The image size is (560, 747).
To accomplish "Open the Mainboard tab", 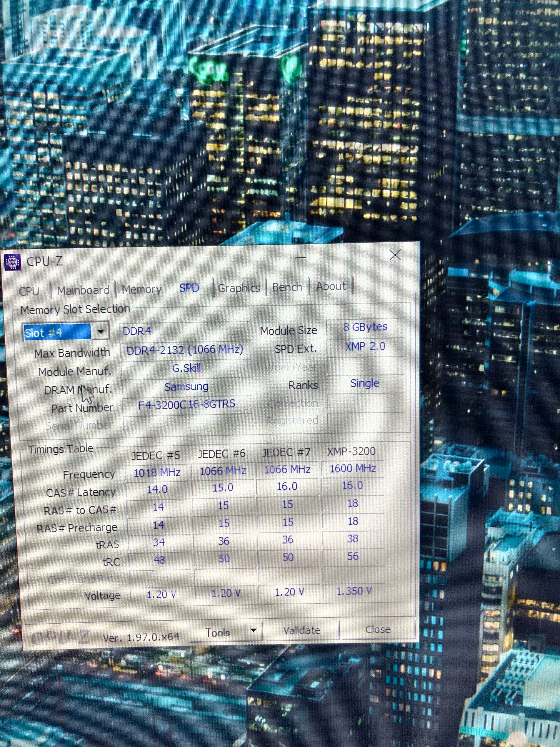I will [x=83, y=290].
